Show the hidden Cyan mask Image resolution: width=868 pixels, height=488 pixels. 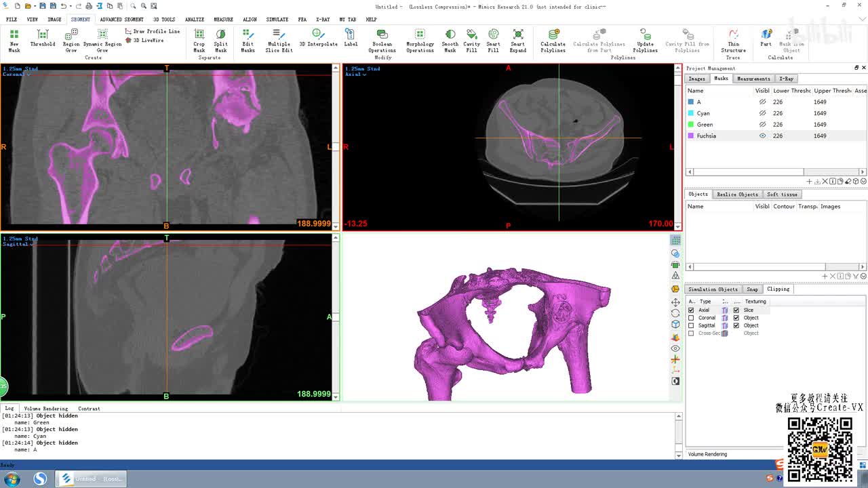pos(762,113)
